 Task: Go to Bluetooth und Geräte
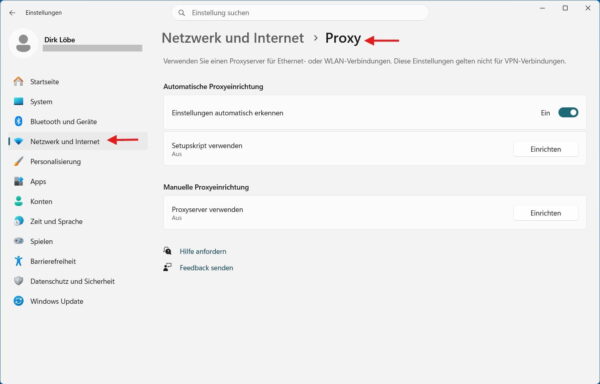(78, 121)
